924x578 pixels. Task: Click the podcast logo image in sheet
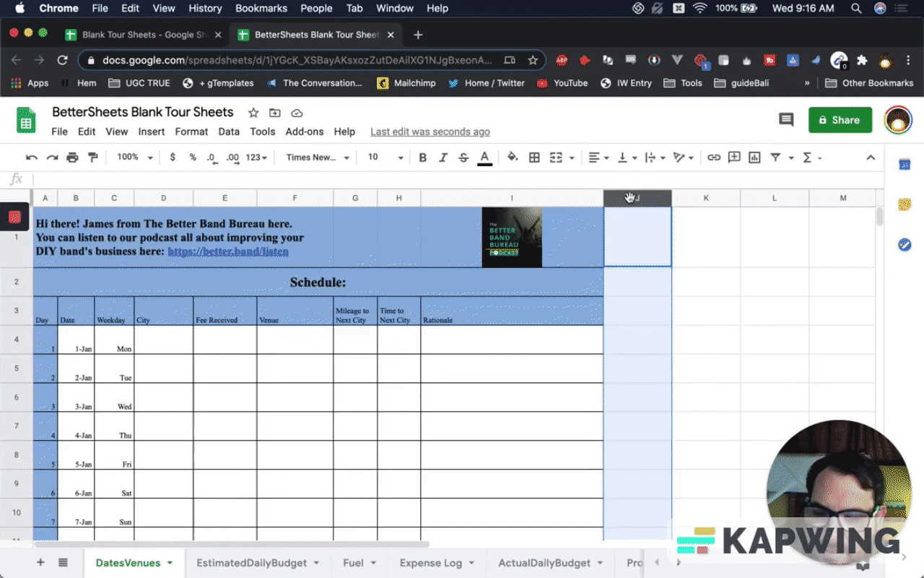512,237
